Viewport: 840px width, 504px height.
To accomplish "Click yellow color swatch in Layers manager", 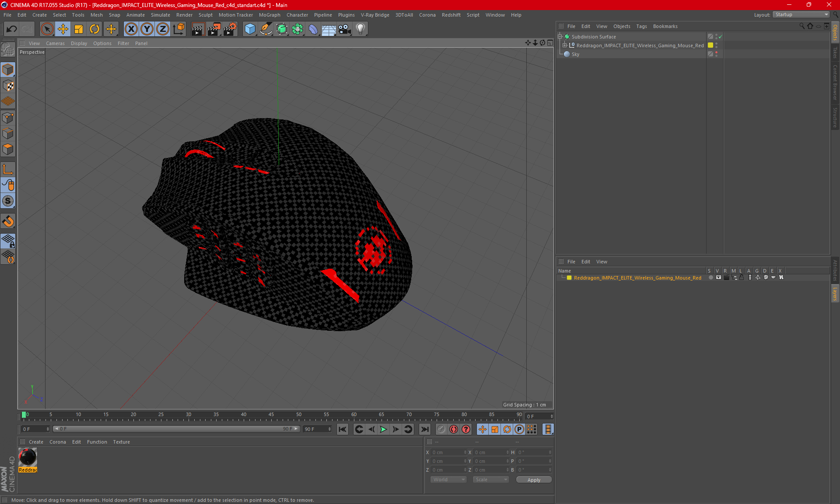I will click(569, 278).
